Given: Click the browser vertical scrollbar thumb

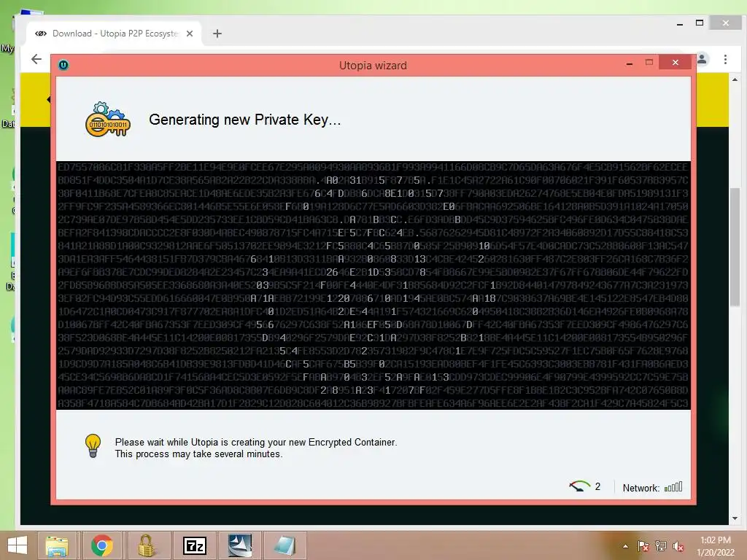Looking at the screenshot, I should (x=735, y=248).
